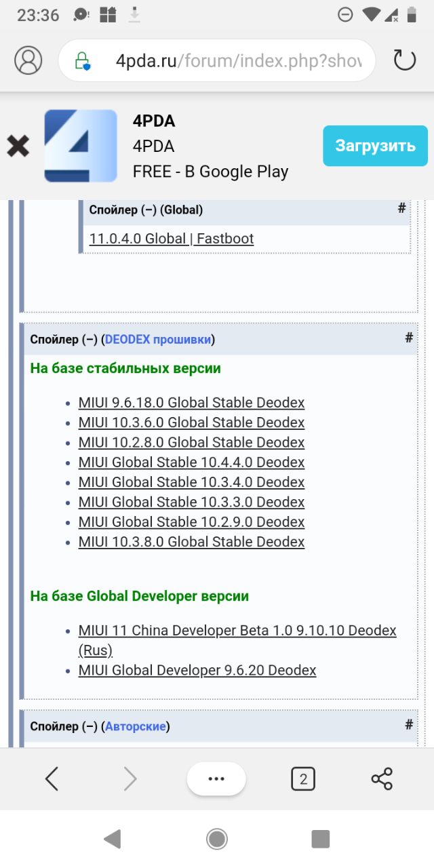The image size is (434, 868).
Task: Open MIUI Global Developer 9.6.20 Deodex
Action: [x=197, y=671]
